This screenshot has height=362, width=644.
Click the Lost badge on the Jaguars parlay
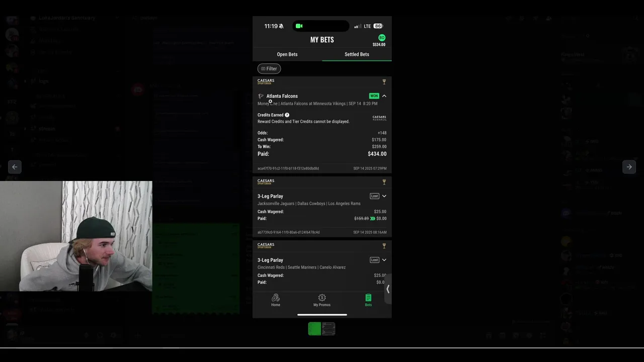coord(374,196)
